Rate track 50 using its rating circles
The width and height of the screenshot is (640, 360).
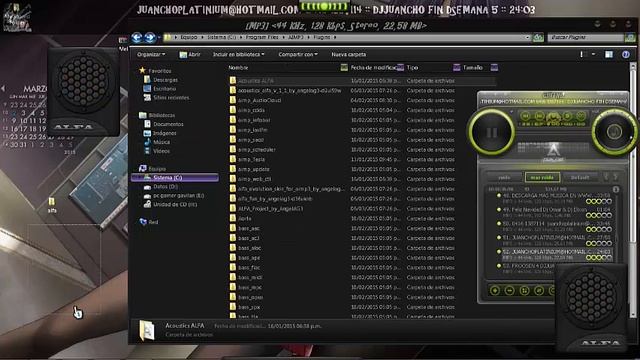[x=599, y=229]
